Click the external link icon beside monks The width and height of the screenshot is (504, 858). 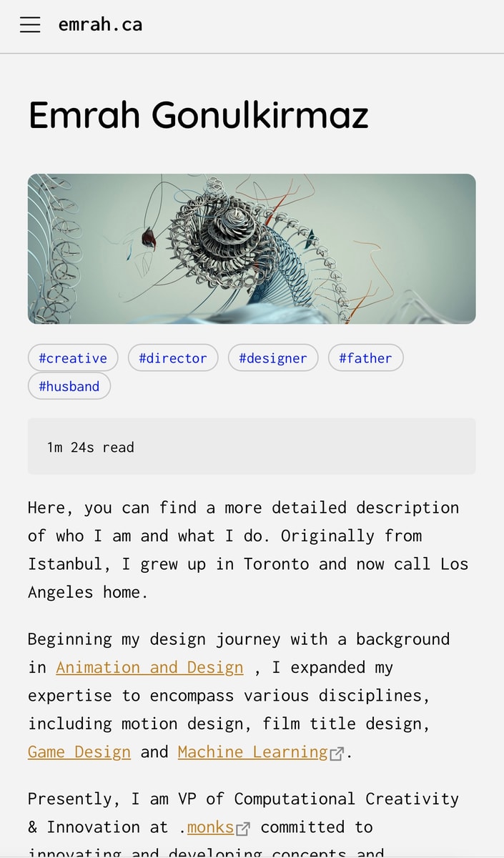pos(243,829)
